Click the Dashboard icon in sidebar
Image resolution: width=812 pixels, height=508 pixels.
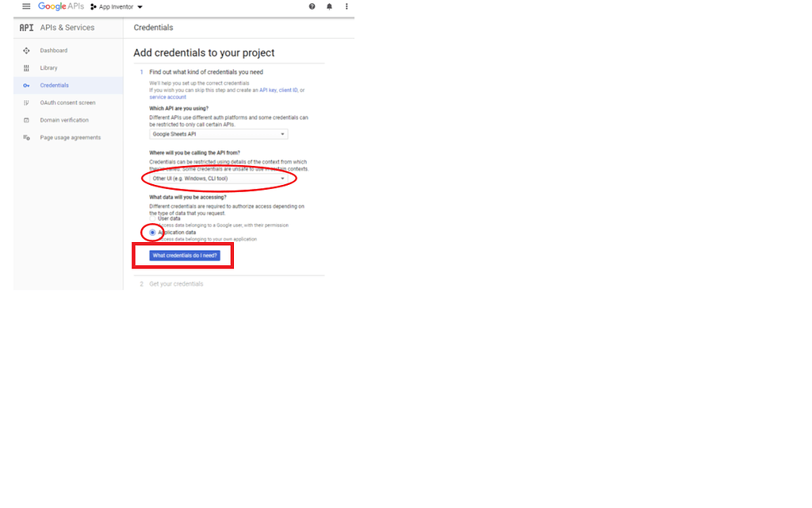coord(26,51)
